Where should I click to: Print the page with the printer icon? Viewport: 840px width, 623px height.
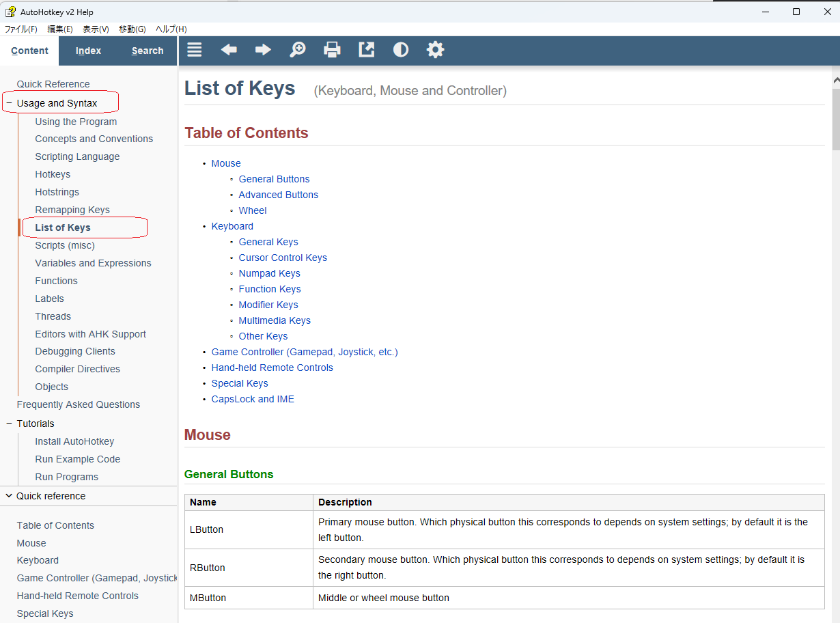pyautogui.click(x=332, y=50)
